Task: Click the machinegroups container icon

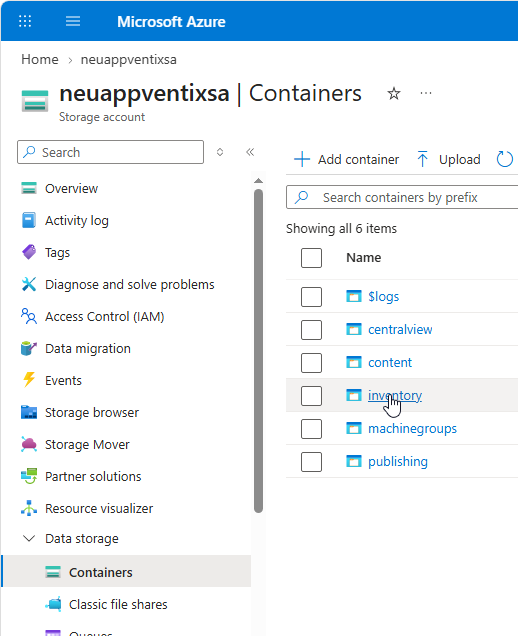Action: pyautogui.click(x=354, y=428)
